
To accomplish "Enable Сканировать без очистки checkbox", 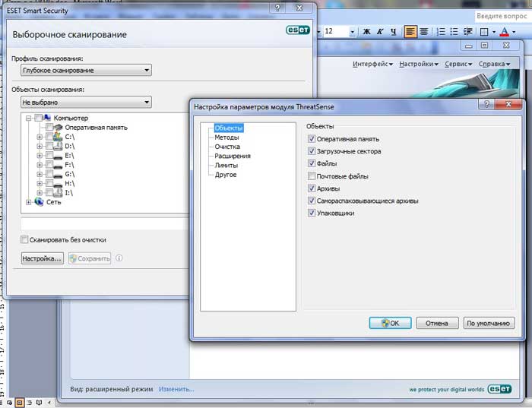I will pos(24,240).
